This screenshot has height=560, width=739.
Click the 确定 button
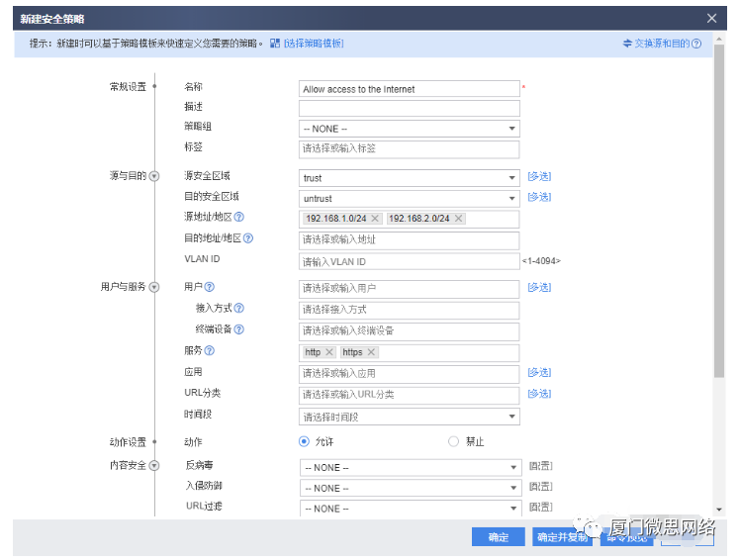(499, 537)
